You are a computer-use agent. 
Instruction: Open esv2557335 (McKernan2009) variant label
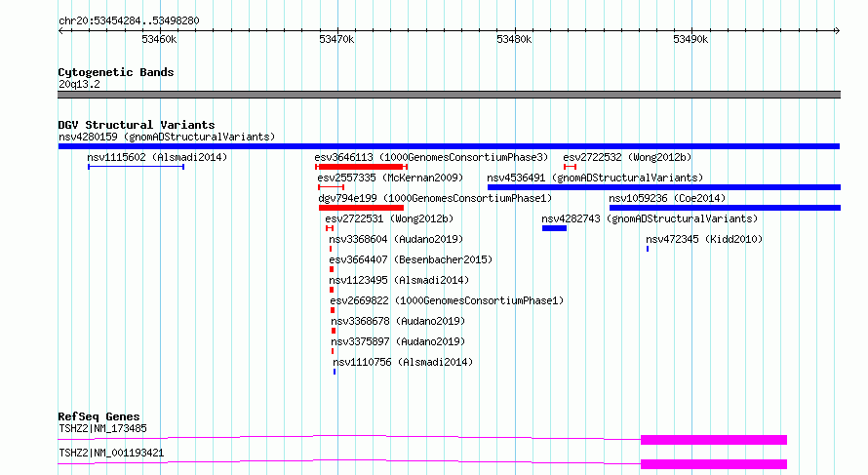[390, 178]
